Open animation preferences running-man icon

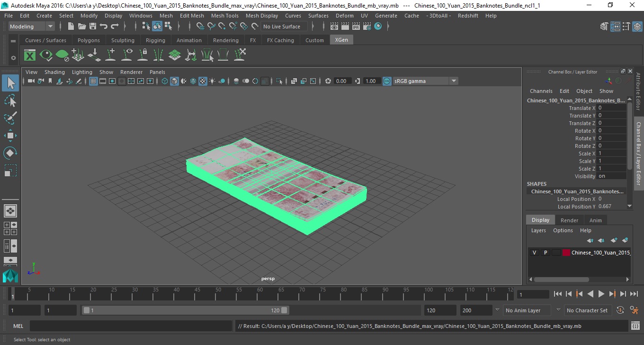(x=634, y=310)
